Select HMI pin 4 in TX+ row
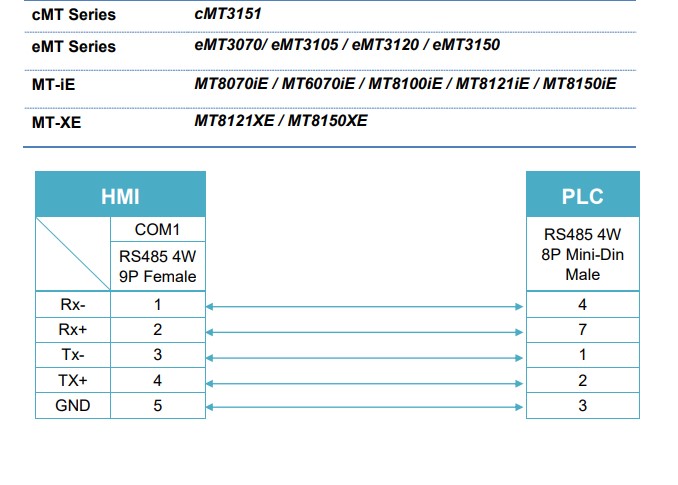Image resolution: width=678 pixels, height=485 pixels. click(x=158, y=380)
